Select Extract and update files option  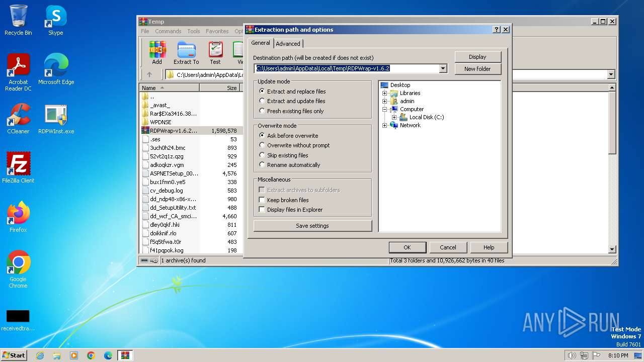coord(292,101)
